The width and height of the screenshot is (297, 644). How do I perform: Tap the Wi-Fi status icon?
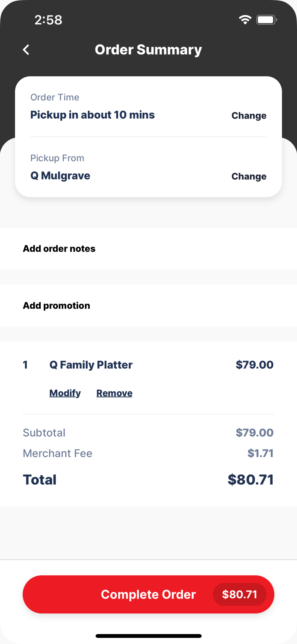click(x=245, y=20)
